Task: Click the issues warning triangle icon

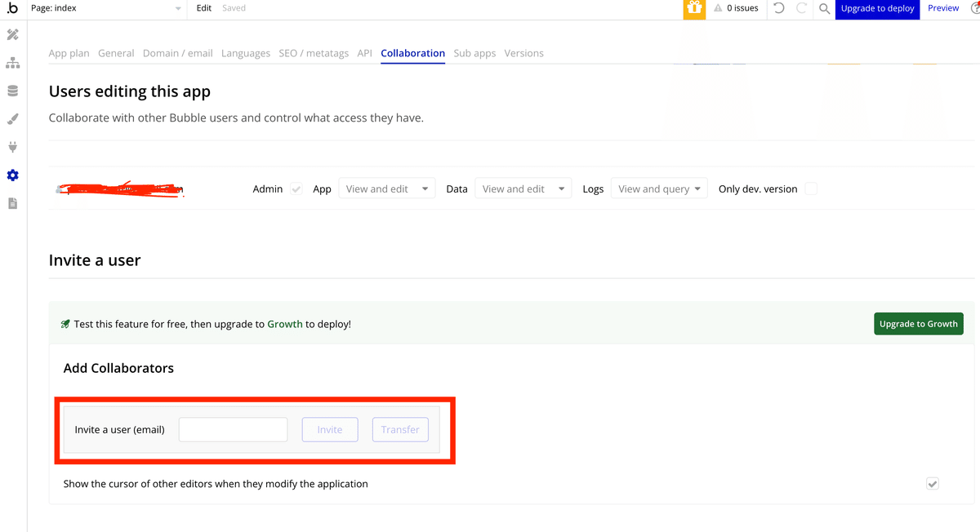Action: tap(718, 8)
